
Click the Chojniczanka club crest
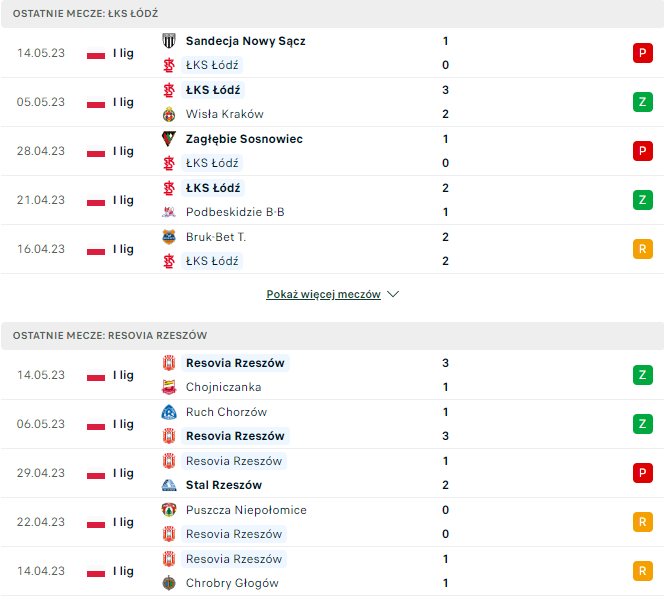point(169,387)
